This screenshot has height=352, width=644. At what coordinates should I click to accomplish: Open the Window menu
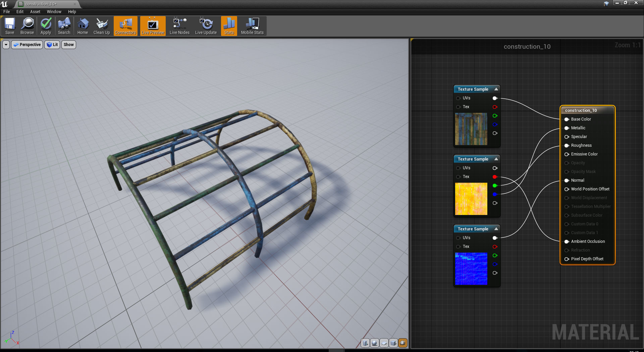tap(54, 11)
